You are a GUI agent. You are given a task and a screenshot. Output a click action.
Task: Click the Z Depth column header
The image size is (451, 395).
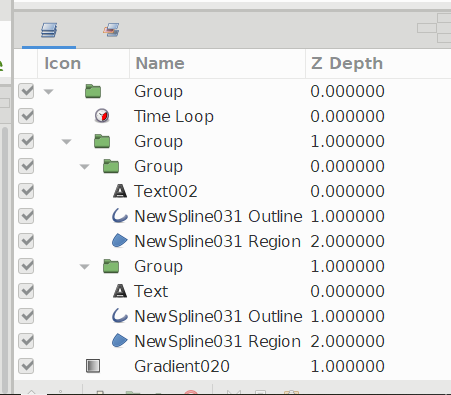(x=347, y=63)
